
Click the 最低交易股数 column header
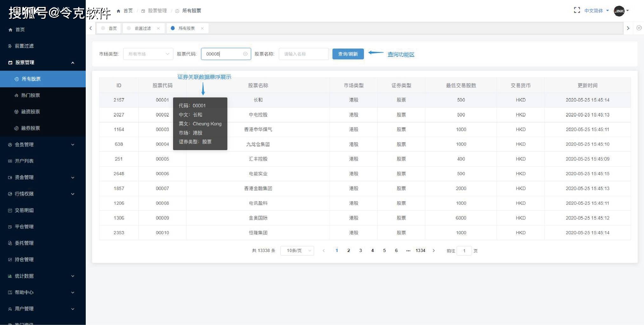pyautogui.click(x=461, y=85)
